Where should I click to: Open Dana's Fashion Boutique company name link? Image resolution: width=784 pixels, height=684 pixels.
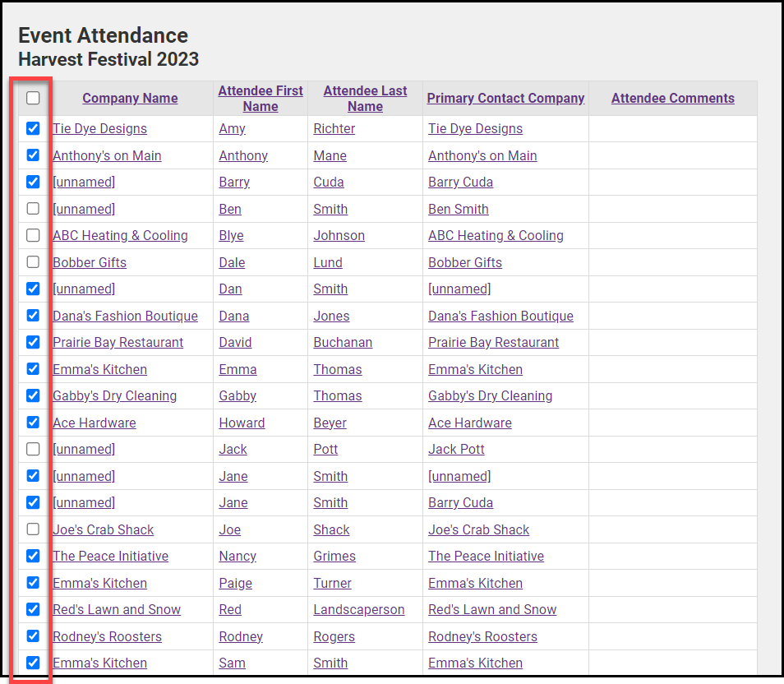tap(125, 316)
